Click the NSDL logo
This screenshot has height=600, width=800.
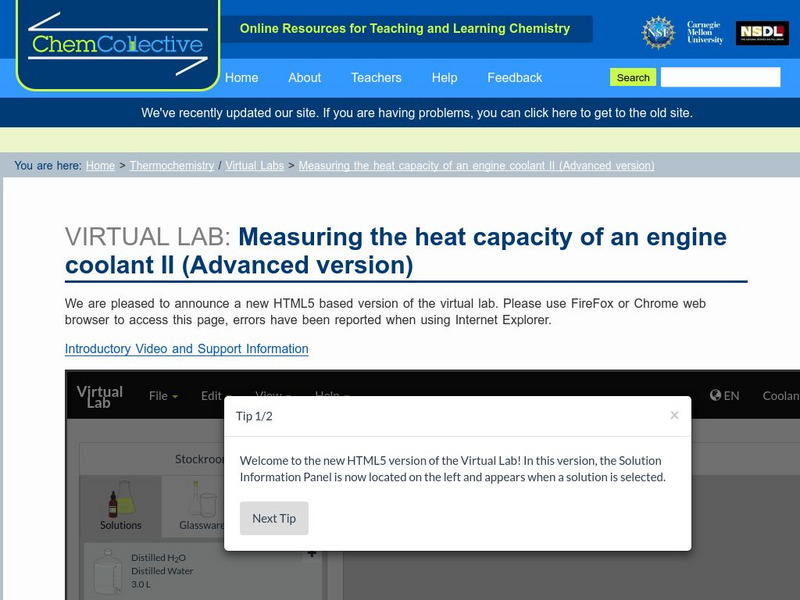click(x=762, y=33)
